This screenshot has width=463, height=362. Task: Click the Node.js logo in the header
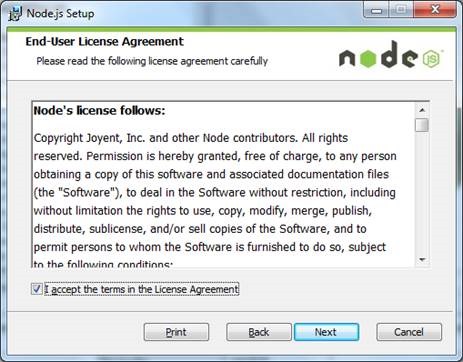391,55
